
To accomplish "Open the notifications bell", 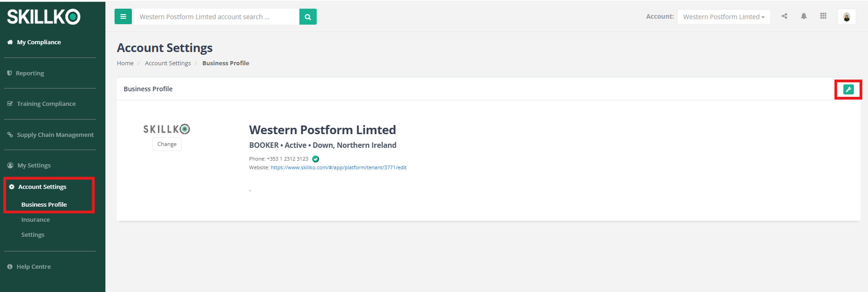I will pyautogui.click(x=804, y=16).
